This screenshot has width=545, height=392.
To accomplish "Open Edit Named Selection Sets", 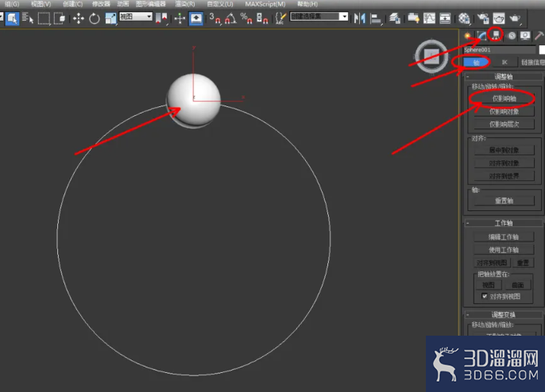I will (280, 18).
